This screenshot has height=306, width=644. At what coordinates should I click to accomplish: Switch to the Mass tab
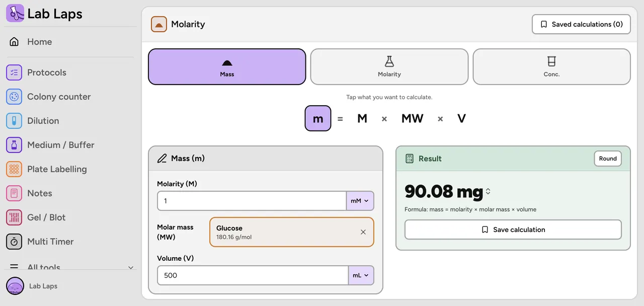point(227,67)
